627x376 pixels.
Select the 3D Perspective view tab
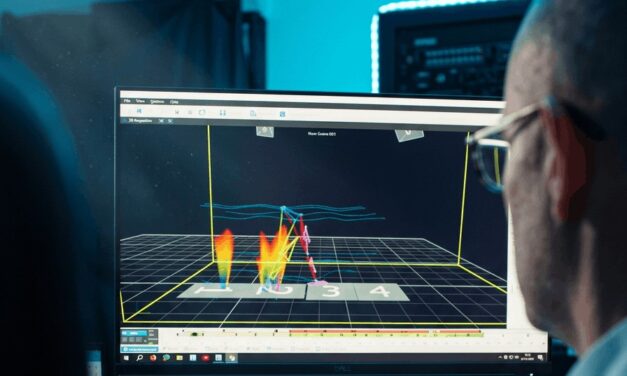[x=140, y=120]
